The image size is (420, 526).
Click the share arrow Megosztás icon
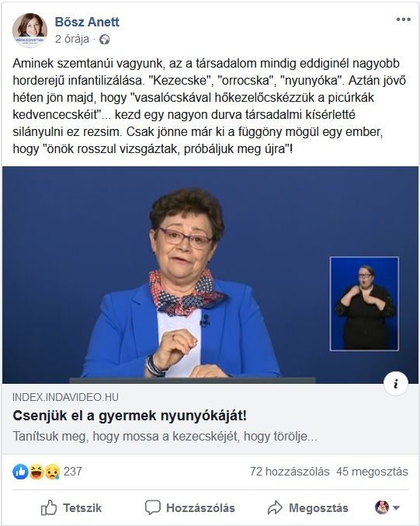click(275, 507)
